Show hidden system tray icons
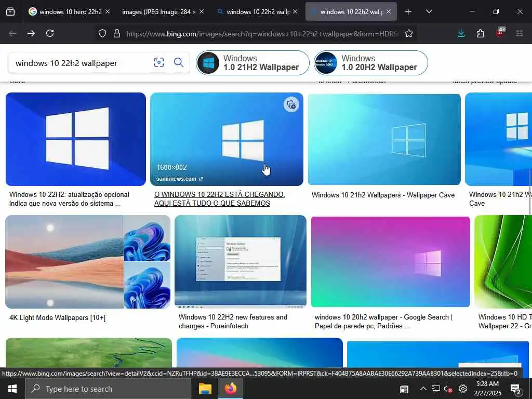 (423, 389)
